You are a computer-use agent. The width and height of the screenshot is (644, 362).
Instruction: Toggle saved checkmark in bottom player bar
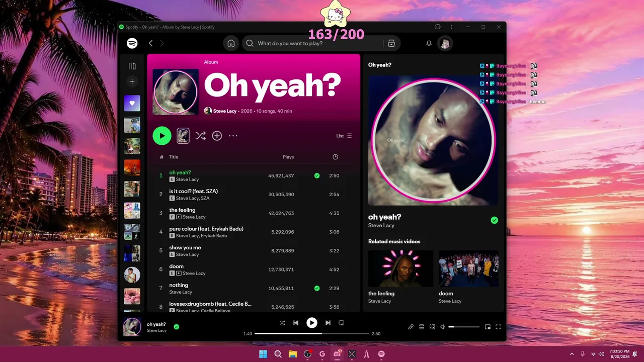tap(177, 327)
